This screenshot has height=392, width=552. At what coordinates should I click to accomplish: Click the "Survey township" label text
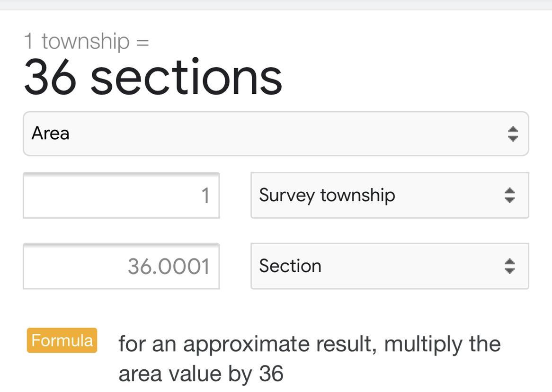coord(327,195)
